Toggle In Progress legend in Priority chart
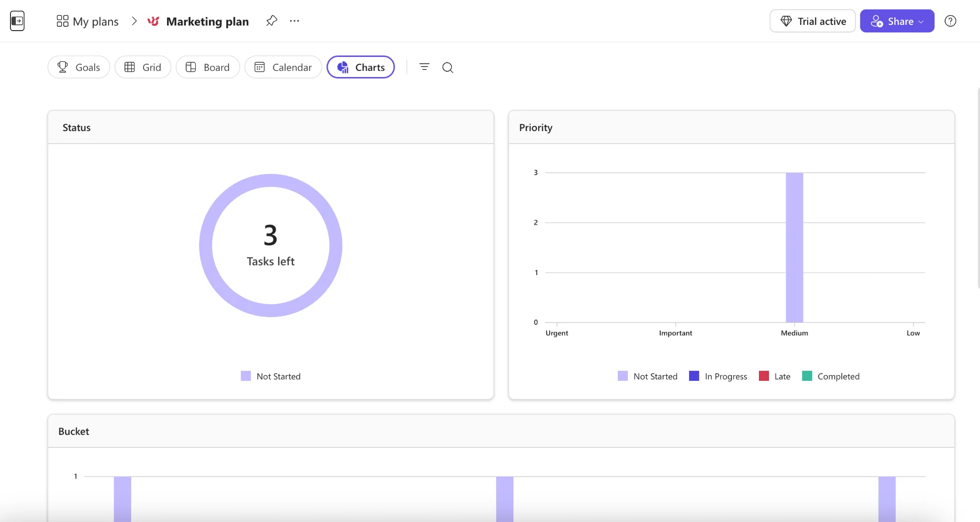Screen dimensions: 980x522 point(718,376)
